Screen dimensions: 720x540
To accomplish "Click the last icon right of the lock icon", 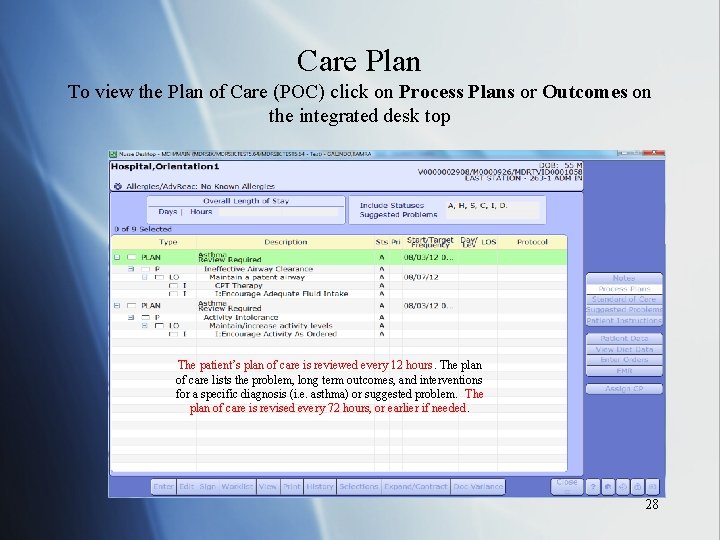I will (x=652, y=487).
